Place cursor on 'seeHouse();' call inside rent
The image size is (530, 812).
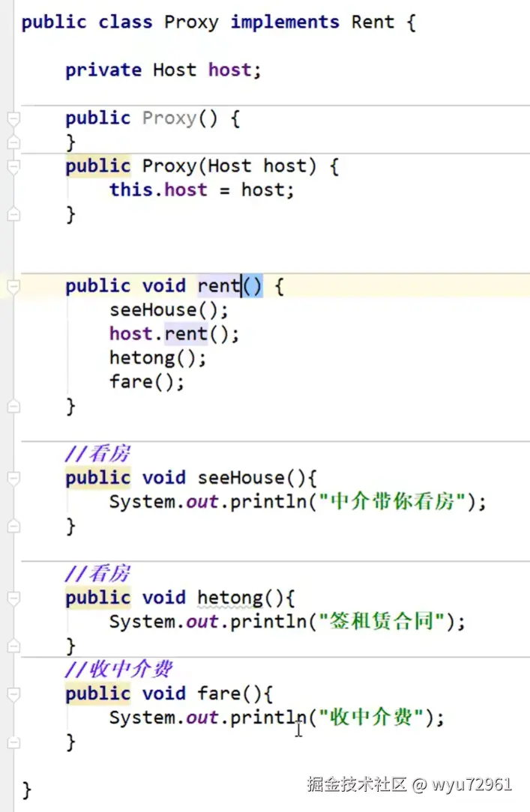169,310
